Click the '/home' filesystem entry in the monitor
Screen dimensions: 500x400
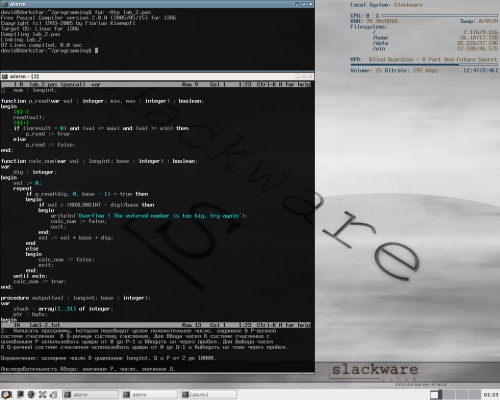point(380,38)
